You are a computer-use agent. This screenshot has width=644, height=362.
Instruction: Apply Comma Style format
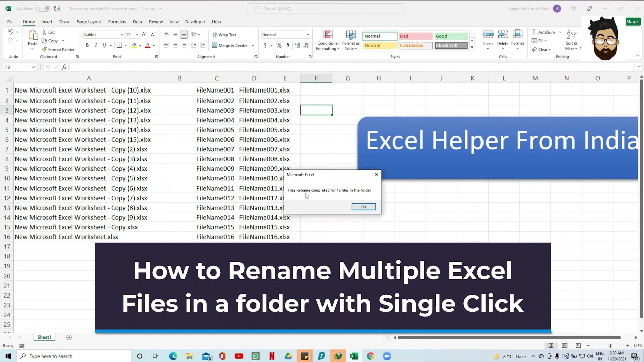click(287, 45)
